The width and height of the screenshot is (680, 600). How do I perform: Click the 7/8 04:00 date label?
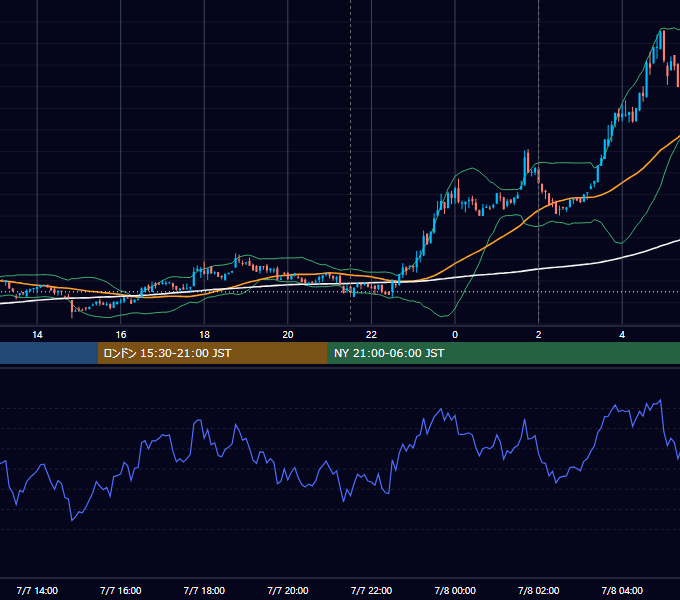click(x=622, y=590)
